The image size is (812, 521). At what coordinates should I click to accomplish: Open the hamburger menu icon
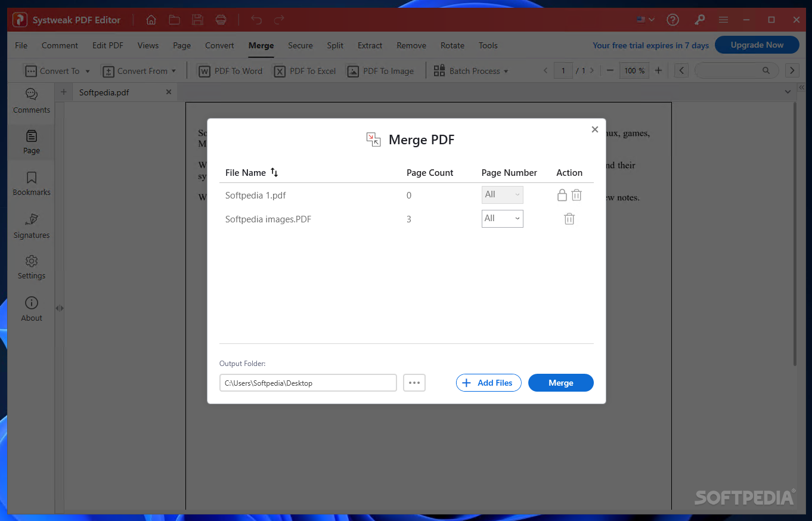724,20
